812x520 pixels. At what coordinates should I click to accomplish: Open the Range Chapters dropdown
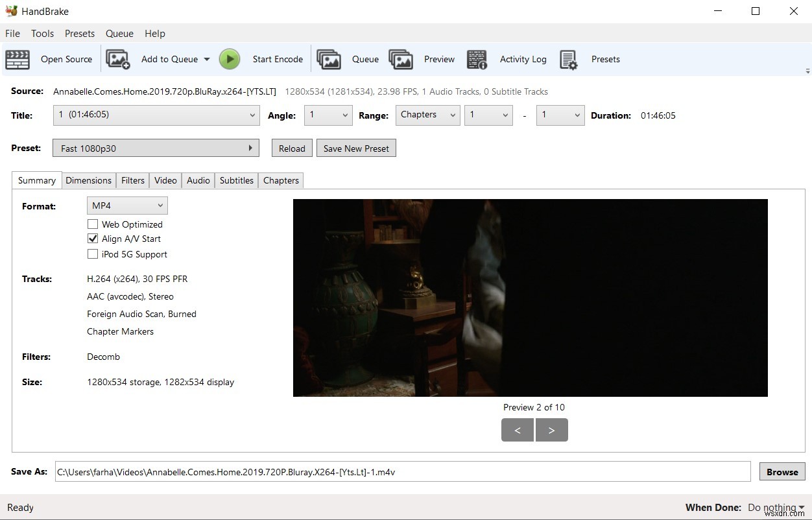(427, 115)
